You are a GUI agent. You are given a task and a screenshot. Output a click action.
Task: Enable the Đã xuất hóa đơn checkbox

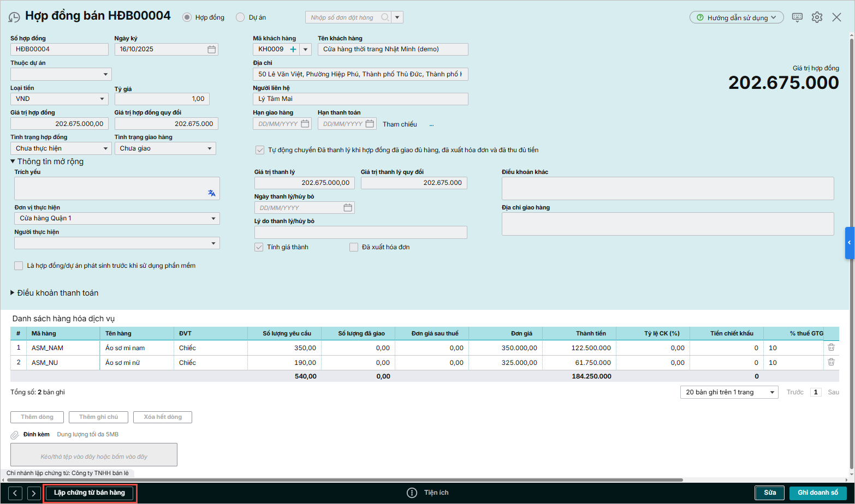point(354,247)
